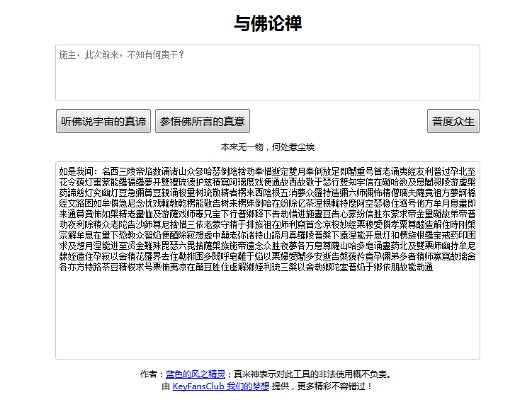Viewport: 532px width, 419px height.
Task: Click the 普度众生 button
Action: coord(453,121)
